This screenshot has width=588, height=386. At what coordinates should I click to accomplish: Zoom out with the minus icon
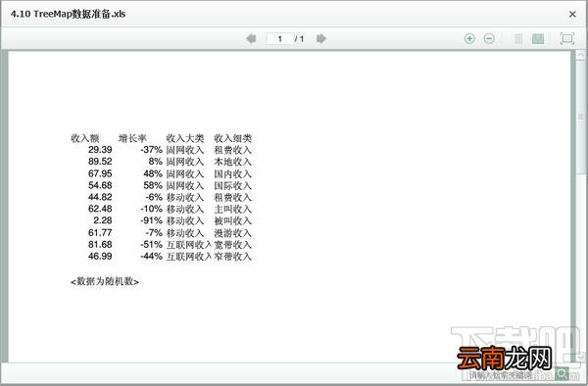point(489,38)
